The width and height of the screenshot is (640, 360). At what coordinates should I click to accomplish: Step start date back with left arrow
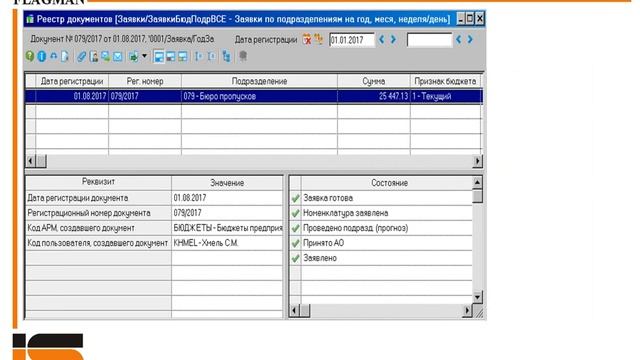(x=382, y=40)
